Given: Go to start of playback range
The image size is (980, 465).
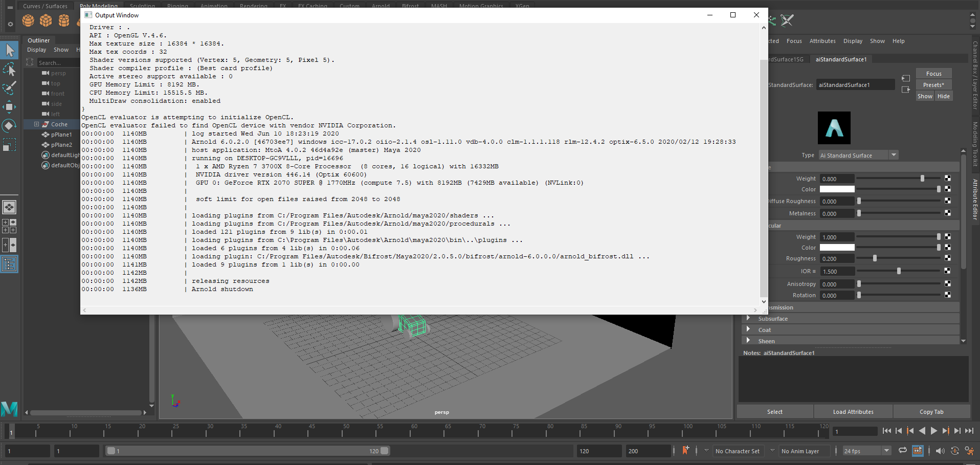Looking at the screenshot, I should tap(886, 431).
